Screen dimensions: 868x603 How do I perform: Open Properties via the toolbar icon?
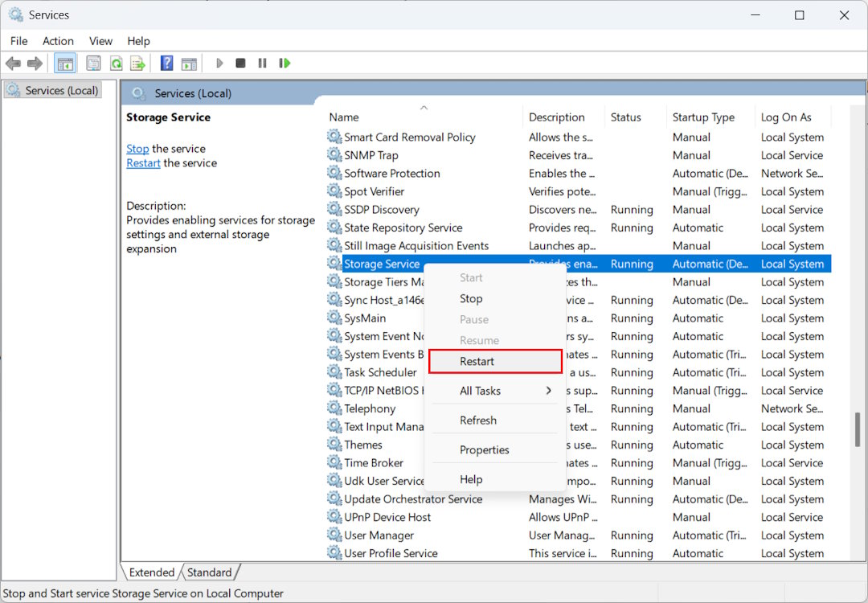94,64
